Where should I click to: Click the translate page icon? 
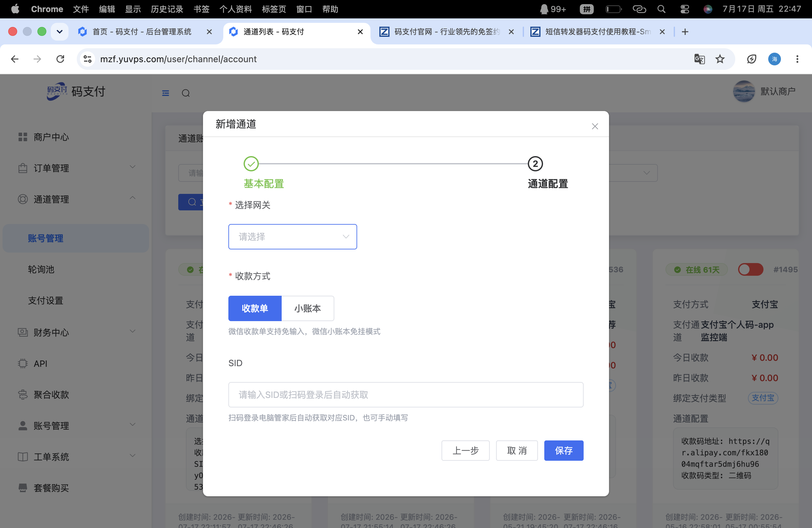click(699, 59)
